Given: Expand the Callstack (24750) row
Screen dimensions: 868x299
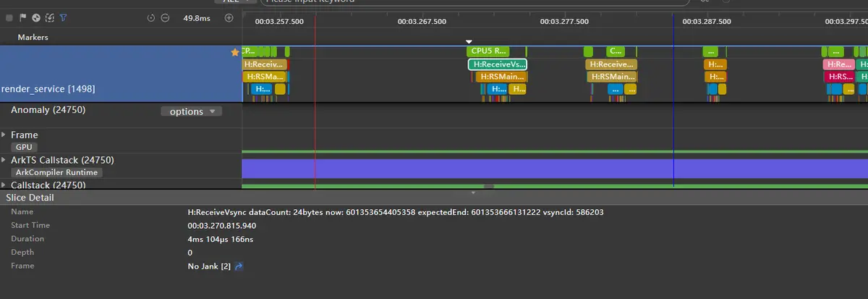Looking at the screenshot, I should (4, 185).
